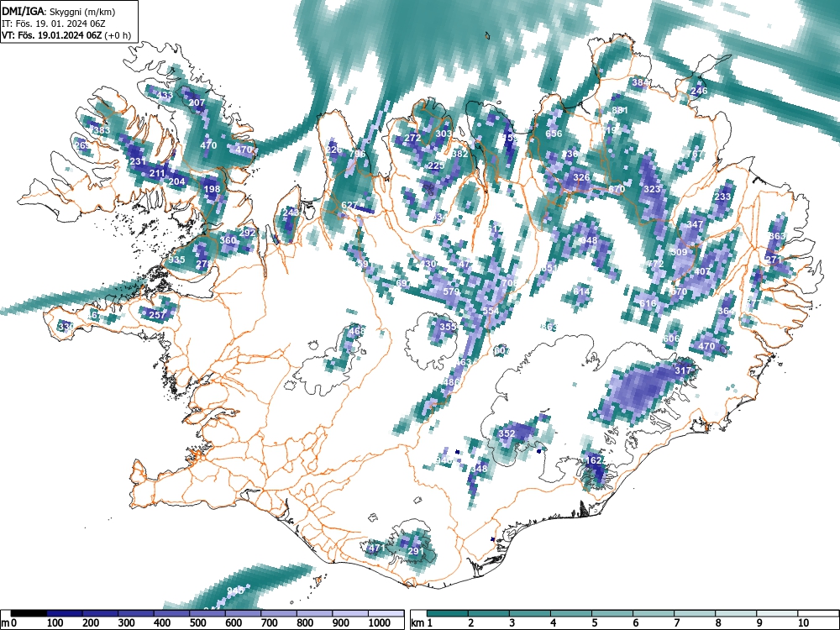Click the legend value '1000'
The height and width of the screenshot is (630, 840).
(380, 622)
